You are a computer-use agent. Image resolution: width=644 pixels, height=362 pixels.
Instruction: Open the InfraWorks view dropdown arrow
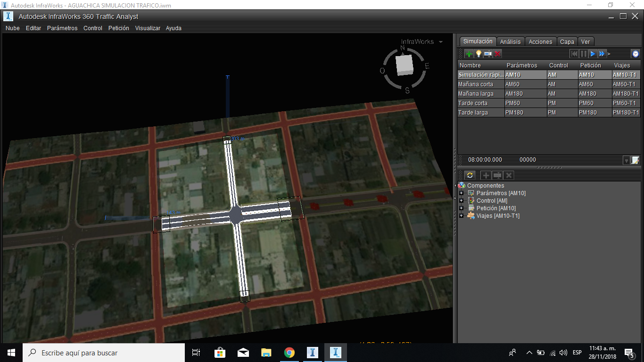tap(441, 42)
